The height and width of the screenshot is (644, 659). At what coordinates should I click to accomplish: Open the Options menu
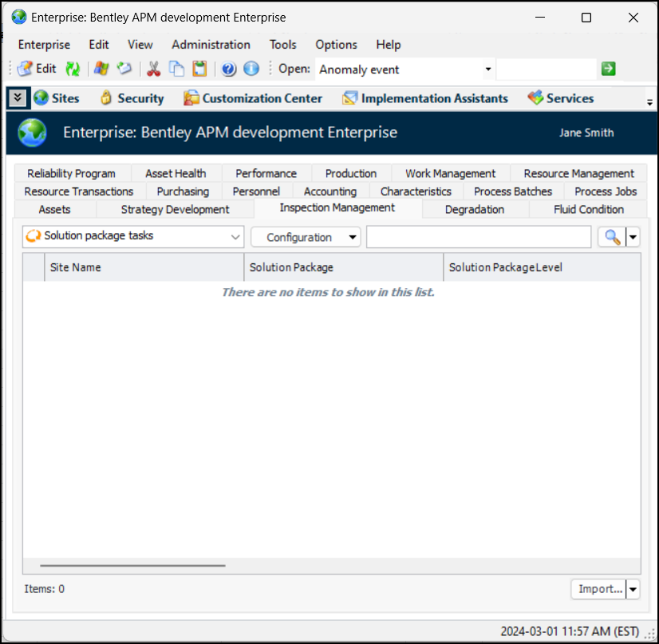click(336, 45)
